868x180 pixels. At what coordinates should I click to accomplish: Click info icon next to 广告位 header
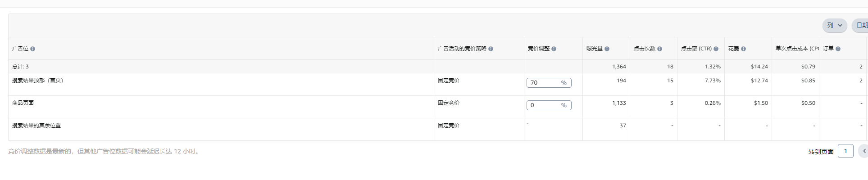[x=32, y=49]
